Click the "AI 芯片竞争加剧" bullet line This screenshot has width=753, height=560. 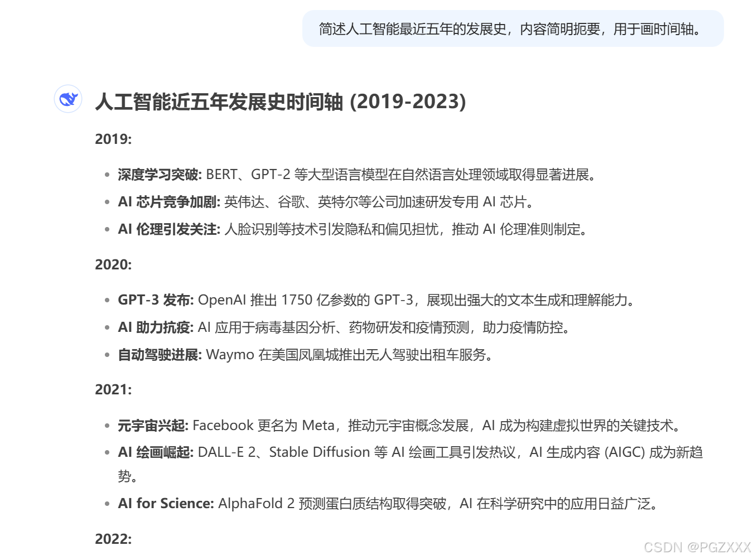(x=327, y=202)
